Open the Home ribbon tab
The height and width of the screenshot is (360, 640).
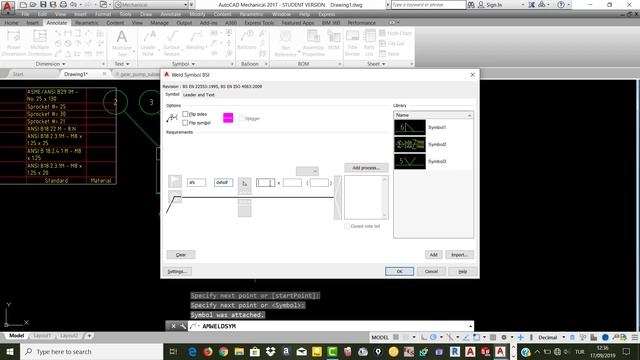point(11,23)
